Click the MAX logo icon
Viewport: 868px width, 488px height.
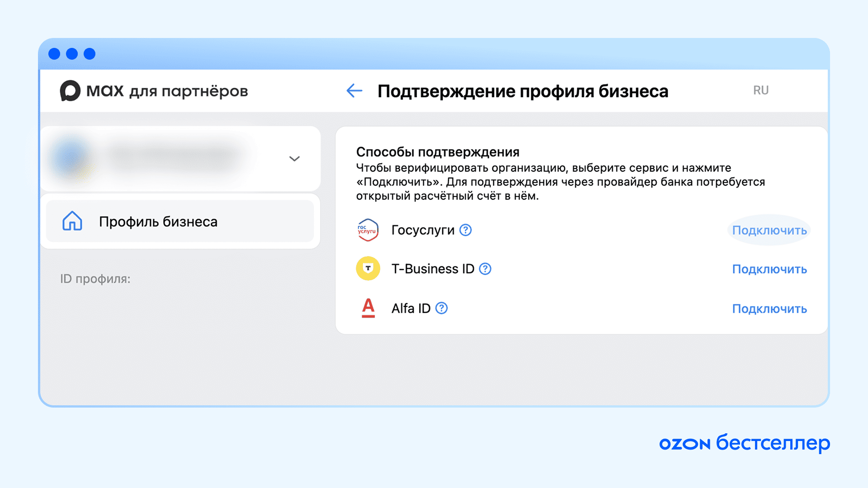point(70,91)
